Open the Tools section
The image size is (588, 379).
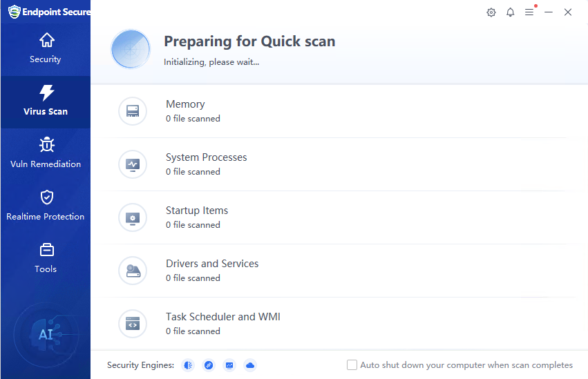coord(46,258)
